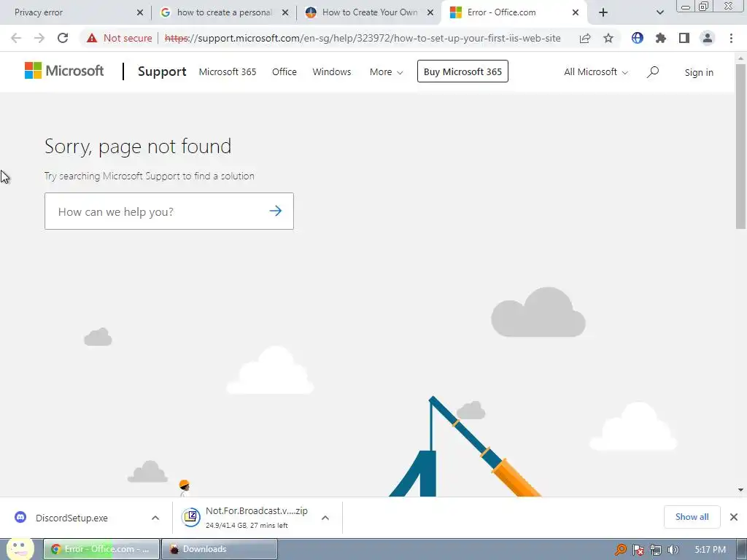Open the DiscordSetup.exe download
Viewport: 747px width, 560px height.
(71, 518)
